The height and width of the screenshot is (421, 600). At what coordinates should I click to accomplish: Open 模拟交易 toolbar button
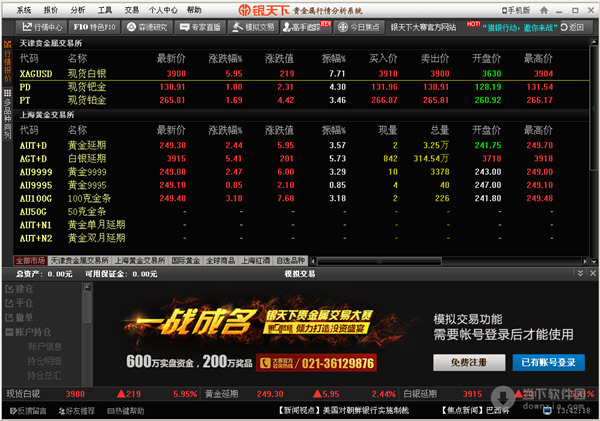click(253, 27)
